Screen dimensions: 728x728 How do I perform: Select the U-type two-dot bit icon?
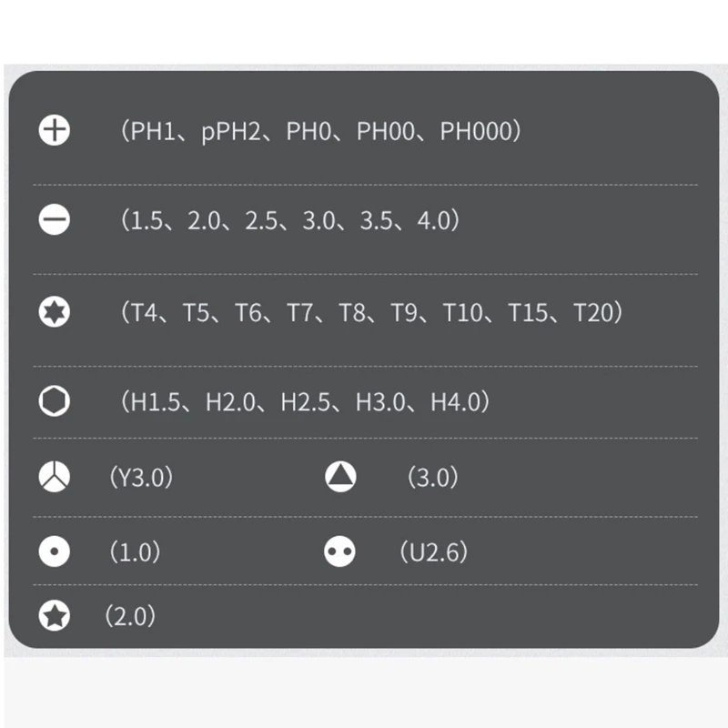(x=340, y=551)
